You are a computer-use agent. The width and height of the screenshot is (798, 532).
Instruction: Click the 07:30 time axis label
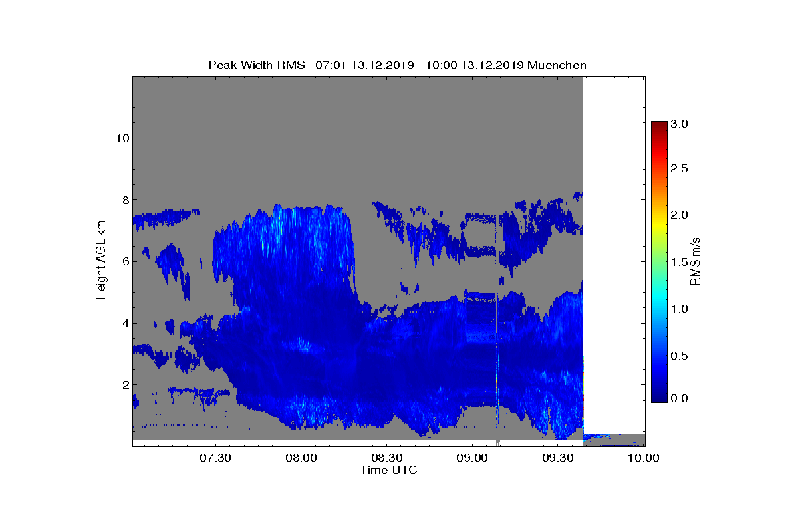click(x=215, y=458)
